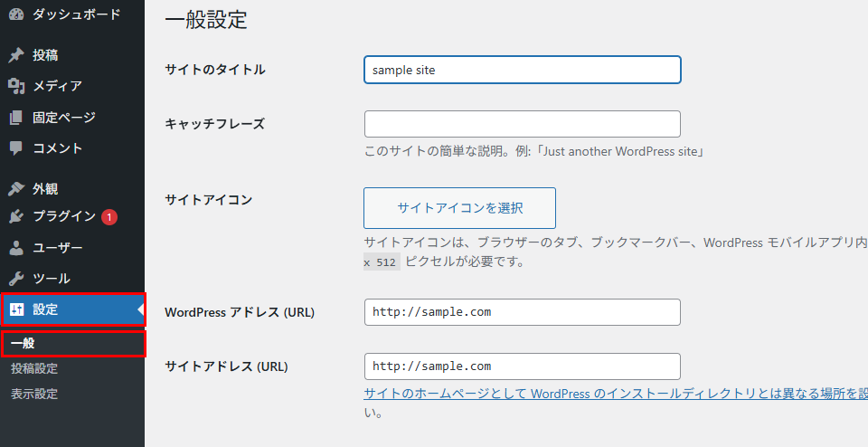Open the ツール wrench icon
This screenshot has width=868, height=447.
click(x=16, y=278)
